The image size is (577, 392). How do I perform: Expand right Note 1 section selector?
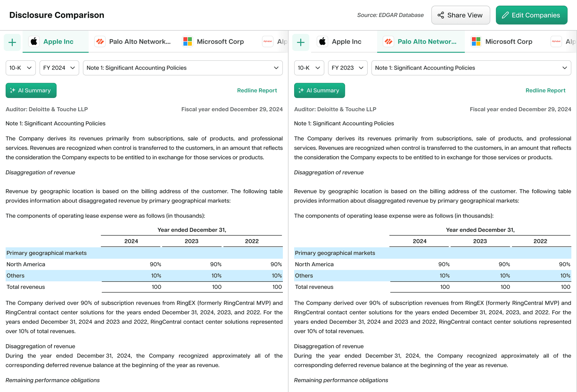471,68
